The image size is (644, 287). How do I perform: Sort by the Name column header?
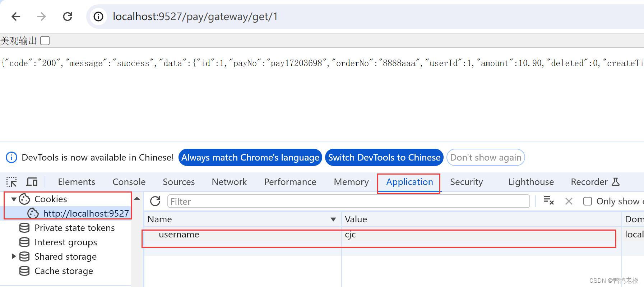coord(242,219)
